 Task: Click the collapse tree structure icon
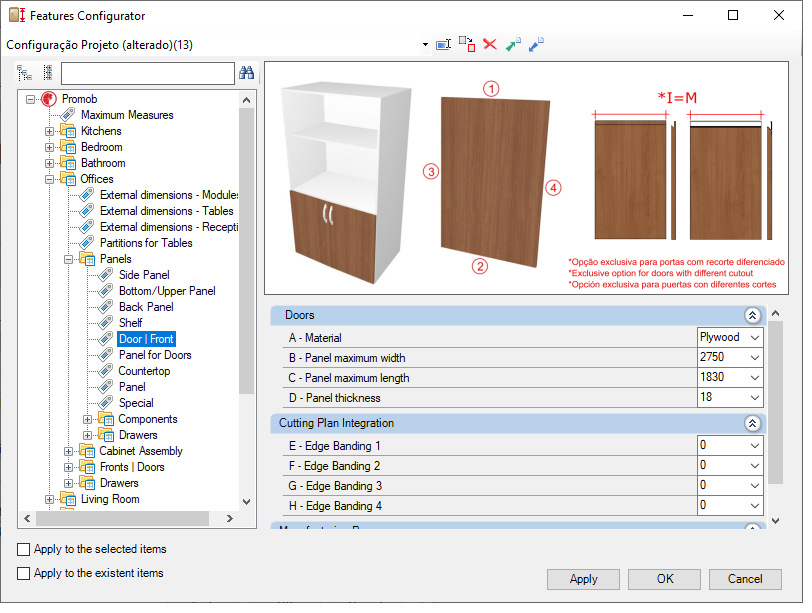point(48,73)
